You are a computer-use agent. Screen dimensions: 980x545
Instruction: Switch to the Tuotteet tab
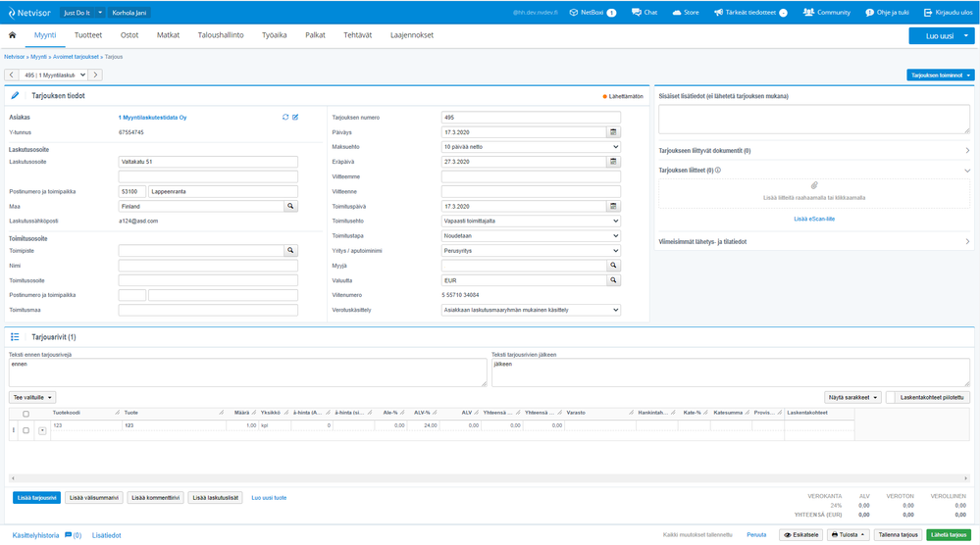point(88,35)
